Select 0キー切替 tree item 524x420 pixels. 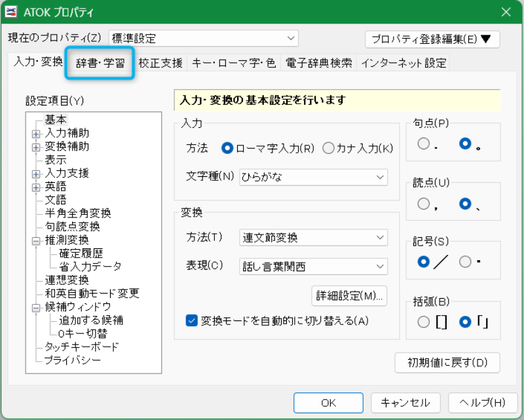[x=83, y=334]
